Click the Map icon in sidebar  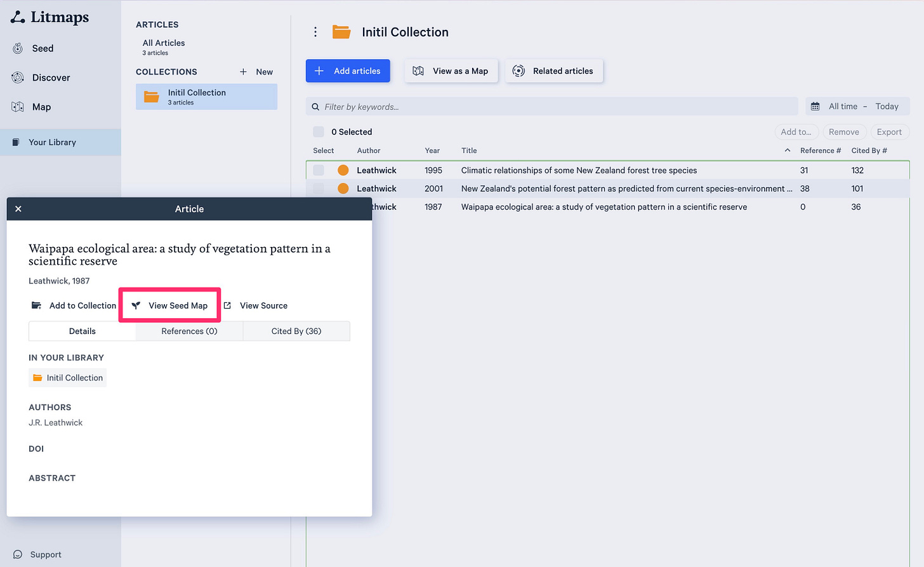[18, 107]
